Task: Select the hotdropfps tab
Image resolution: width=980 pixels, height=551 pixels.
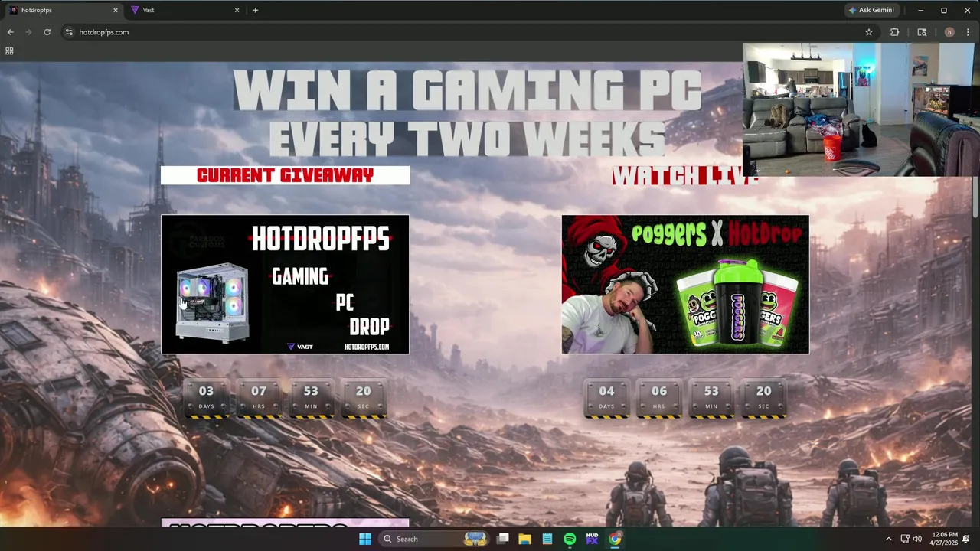Action: click(x=64, y=10)
